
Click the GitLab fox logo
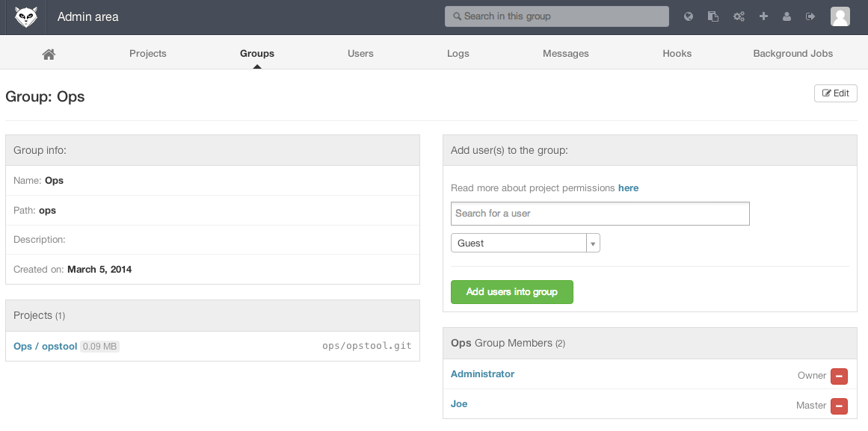pos(26,16)
